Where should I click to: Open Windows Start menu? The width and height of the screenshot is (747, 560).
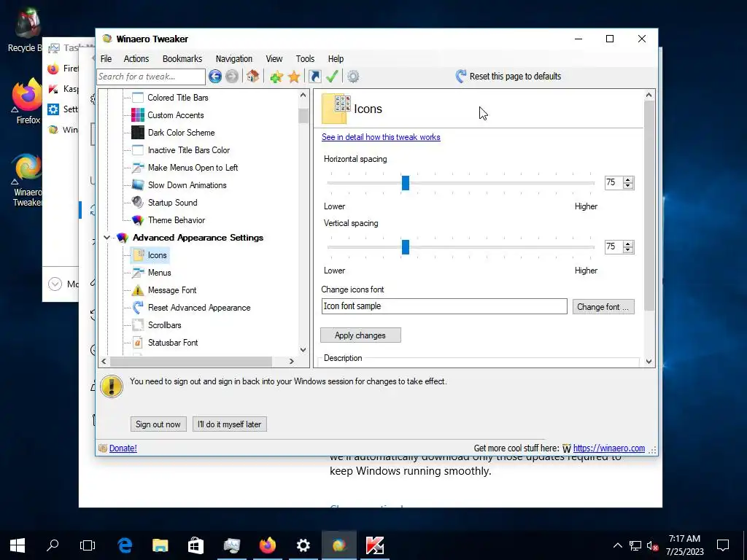coord(18,545)
